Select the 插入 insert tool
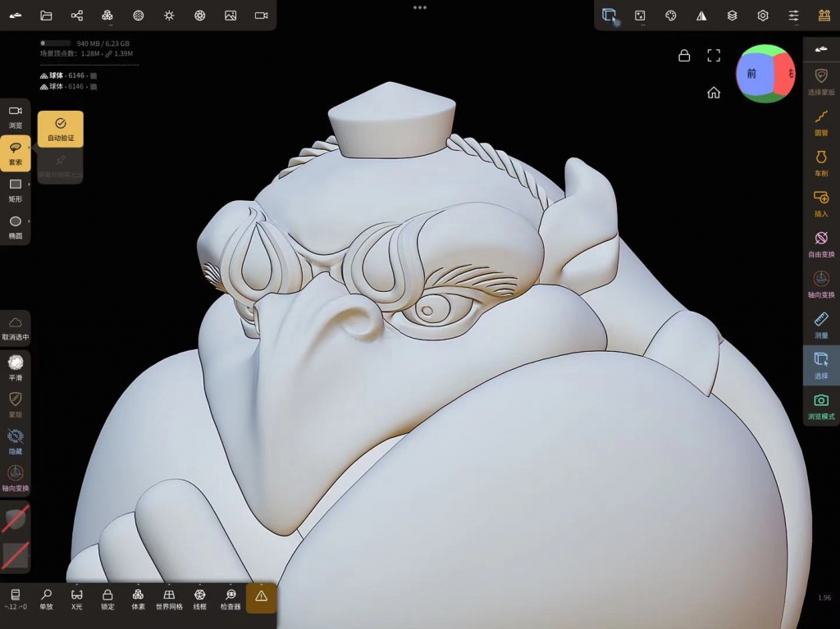Image resolution: width=840 pixels, height=629 pixels. [x=821, y=203]
